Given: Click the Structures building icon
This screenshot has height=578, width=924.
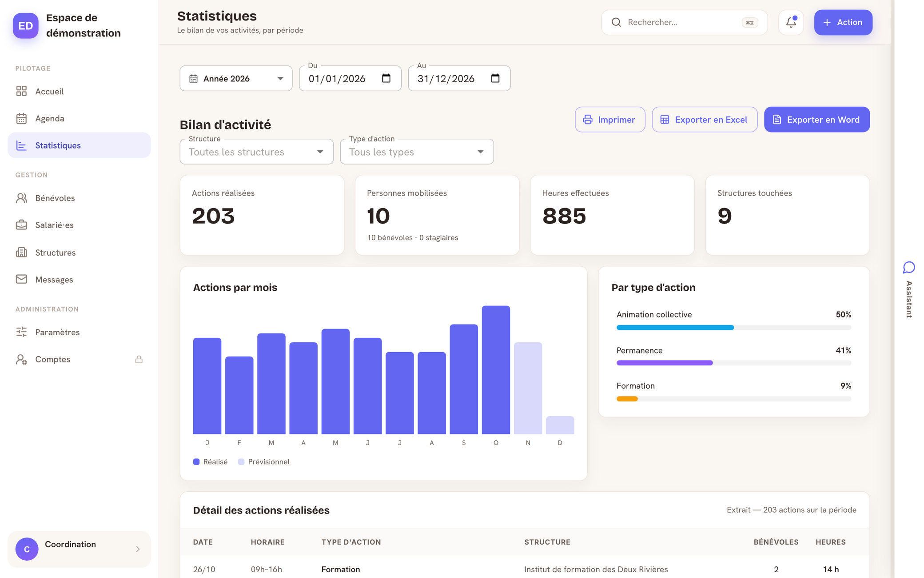Looking at the screenshot, I should click(x=21, y=253).
